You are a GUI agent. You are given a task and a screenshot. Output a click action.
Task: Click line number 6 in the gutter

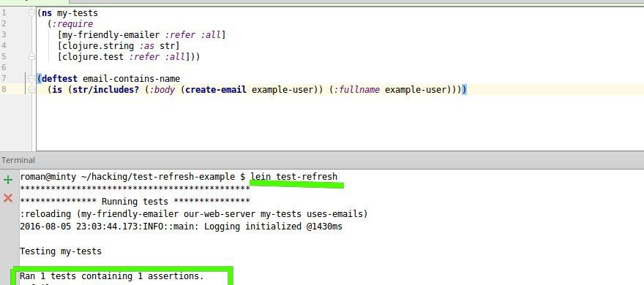tap(4, 67)
